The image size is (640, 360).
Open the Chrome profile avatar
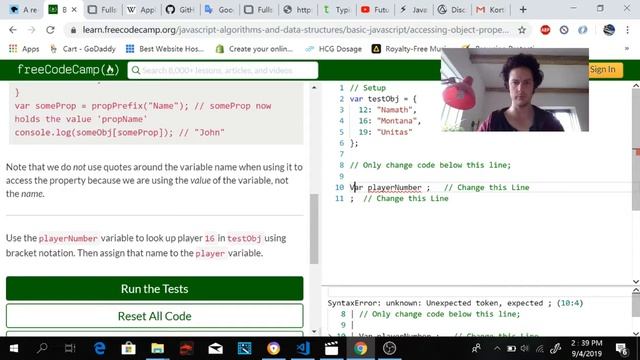pyautogui.click(x=609, y=30)
